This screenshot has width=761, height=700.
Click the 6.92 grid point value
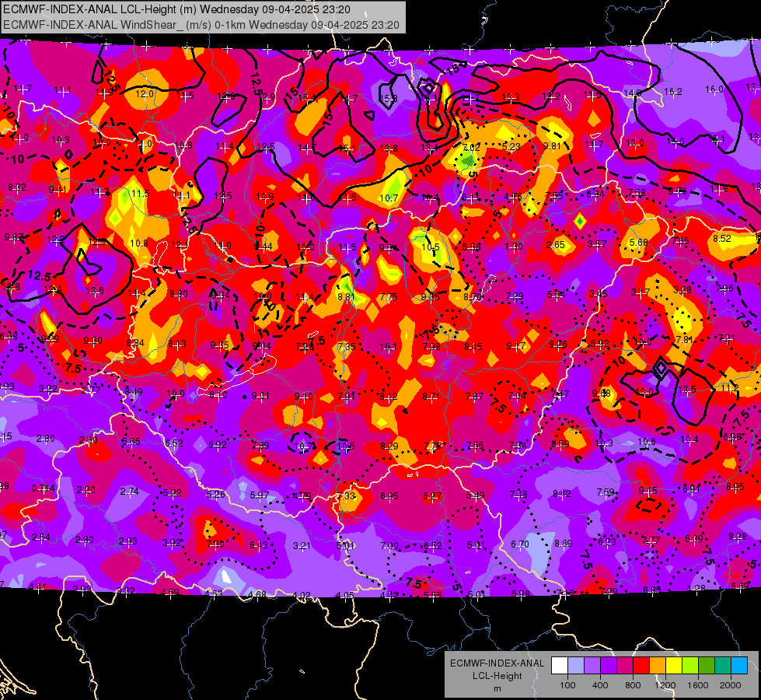point(218,444)
